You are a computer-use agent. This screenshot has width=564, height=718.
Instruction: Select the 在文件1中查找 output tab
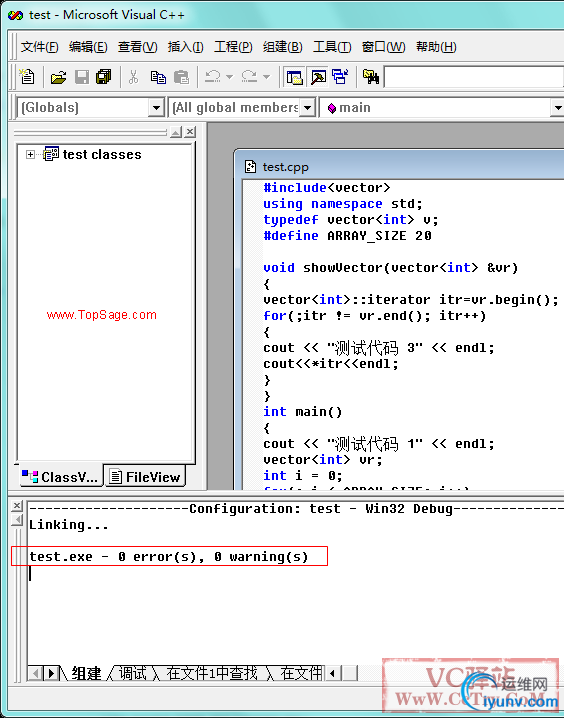click(x=212, y=673)
